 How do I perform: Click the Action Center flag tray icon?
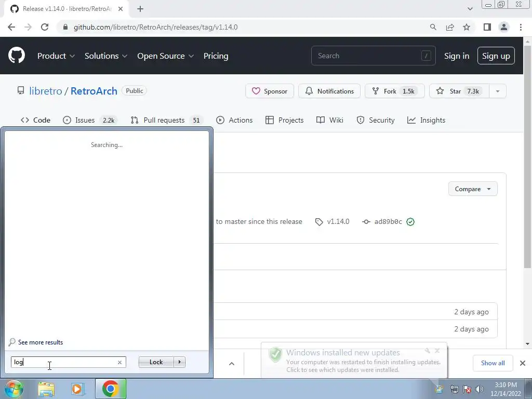tap(467, 389)
